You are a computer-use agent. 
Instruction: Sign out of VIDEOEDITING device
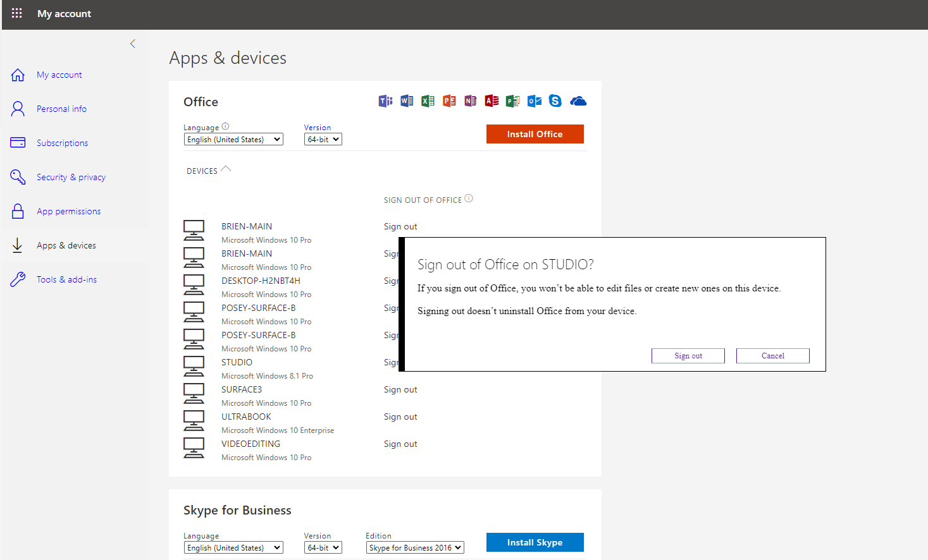click(400, 444)
